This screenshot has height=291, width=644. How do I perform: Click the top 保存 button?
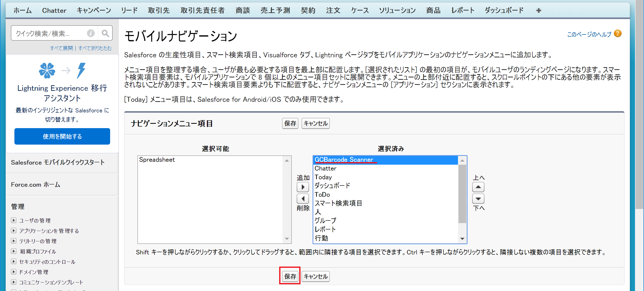click(290, 124)
